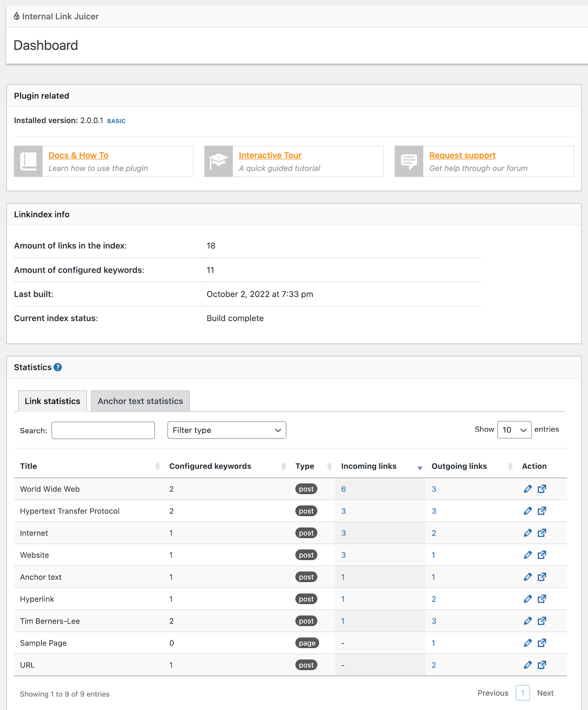Click the edit pencil icon for Tim Berners-Lee
The width and height of the screenshot is (588, 710).
[528, 621]
